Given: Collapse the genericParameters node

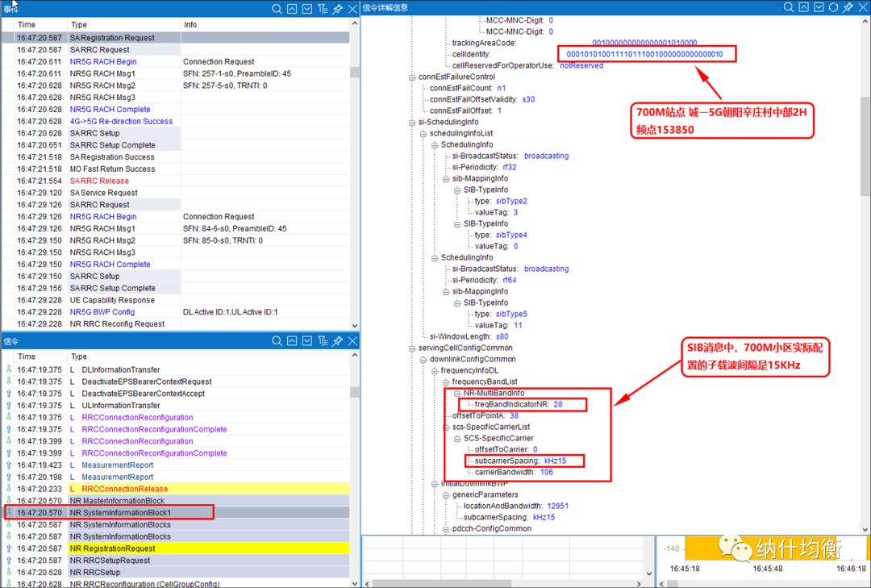Looking at the screenshot, I should (x=445, y=495).
